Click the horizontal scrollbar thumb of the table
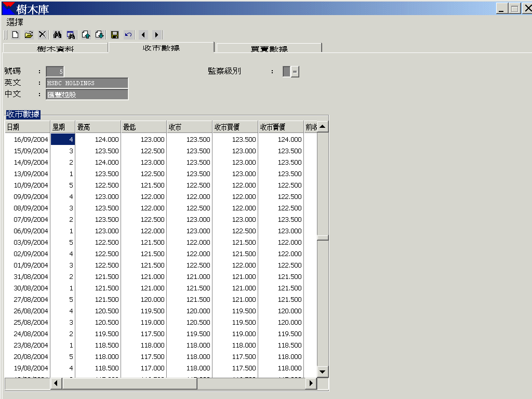Screen dimensions: 532x399 tap(129, 383)
